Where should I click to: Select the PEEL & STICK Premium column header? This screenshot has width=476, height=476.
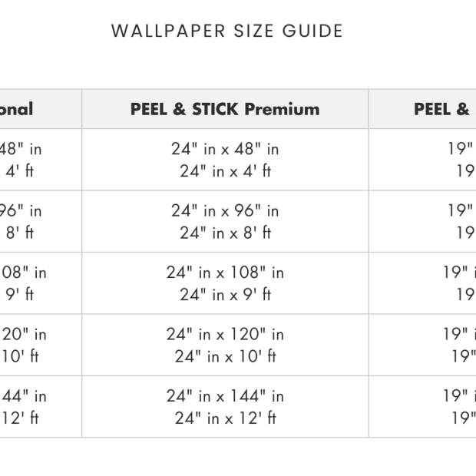click(225, 109)
